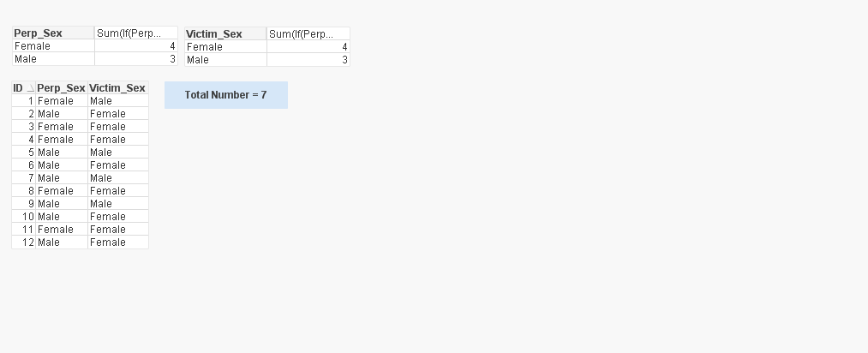Click the Perp_Sex column header in table box
868x353 pixels.
pyautogui.click(x=61, y=88)
